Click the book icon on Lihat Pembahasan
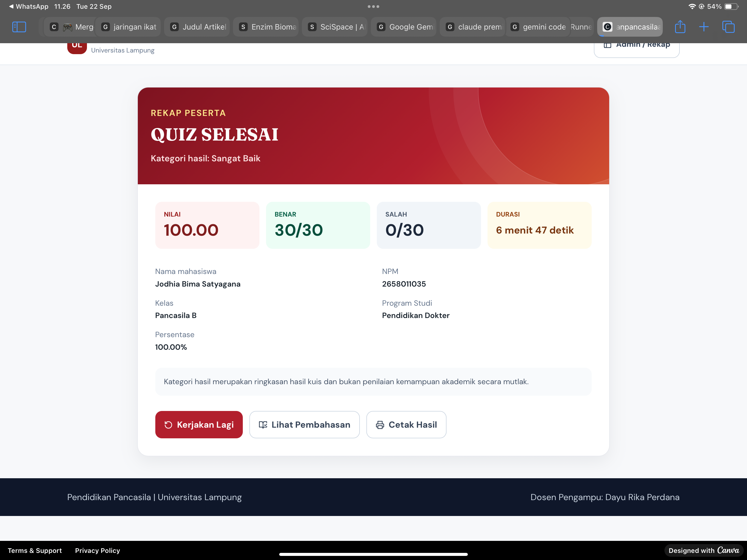The width and height of the screenshot is (747, 560). pyautogui.click(x=263, y=425)
